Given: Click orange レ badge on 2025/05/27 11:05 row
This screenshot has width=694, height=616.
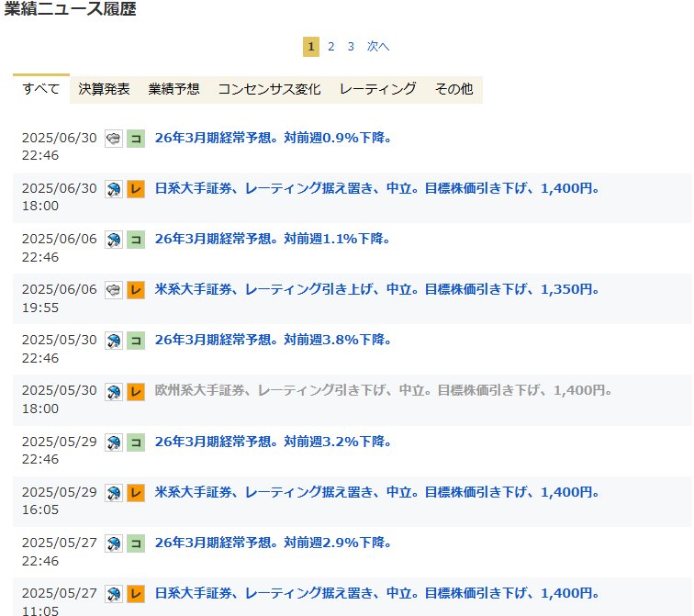Looking at the screenshot, I should tap(136, 593).
